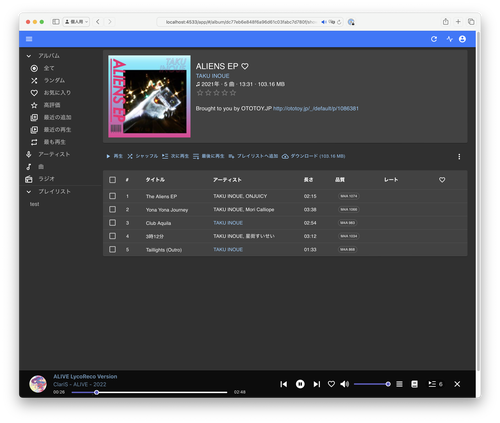This screenshot has width=500, height=423.
Task: Click the ALIVE LycoReco Version song title
Action: tap(85, 377)
